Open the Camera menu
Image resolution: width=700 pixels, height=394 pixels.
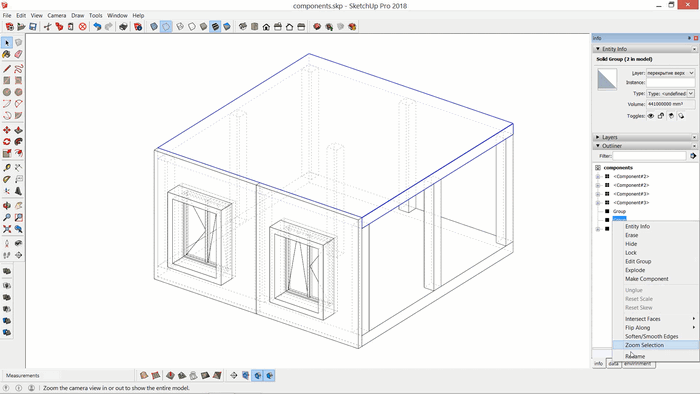57,15
